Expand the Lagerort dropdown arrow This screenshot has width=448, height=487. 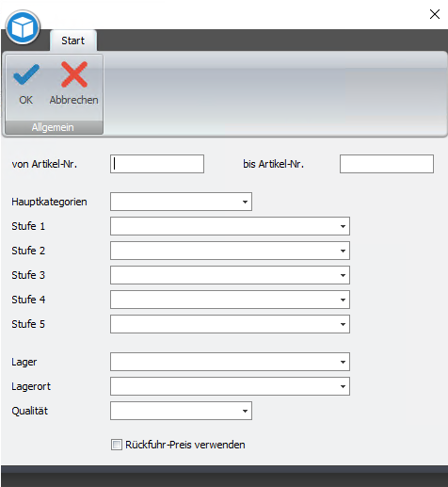point(343,386)
